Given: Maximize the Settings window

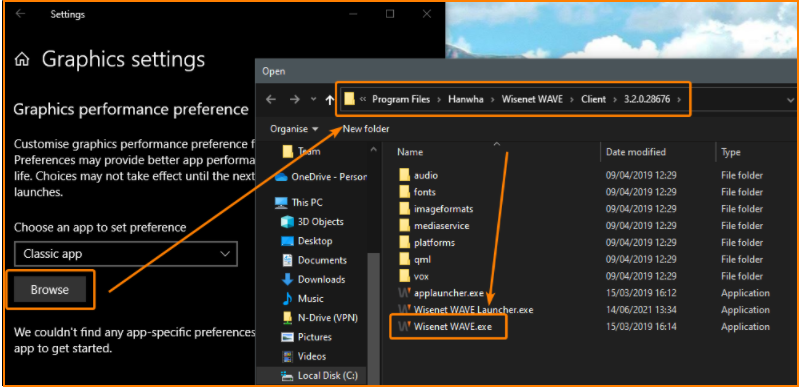Looking at the screenshot, I should (x=390, y=14).
